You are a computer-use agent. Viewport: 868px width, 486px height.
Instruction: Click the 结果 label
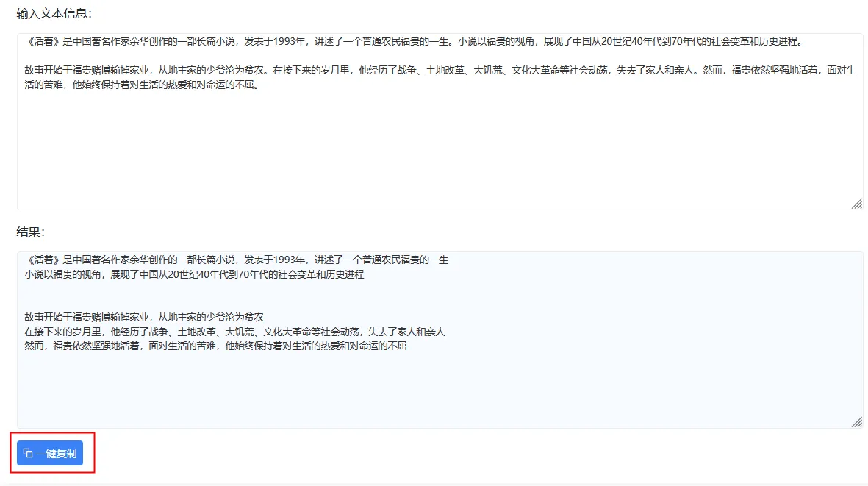[30, 232]
